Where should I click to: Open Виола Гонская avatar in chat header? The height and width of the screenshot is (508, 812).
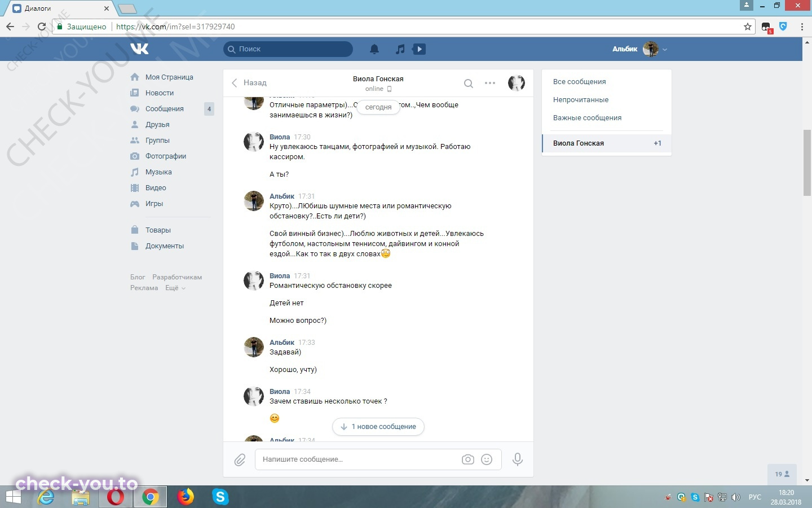pyautogui.click(x=517, y=83)
